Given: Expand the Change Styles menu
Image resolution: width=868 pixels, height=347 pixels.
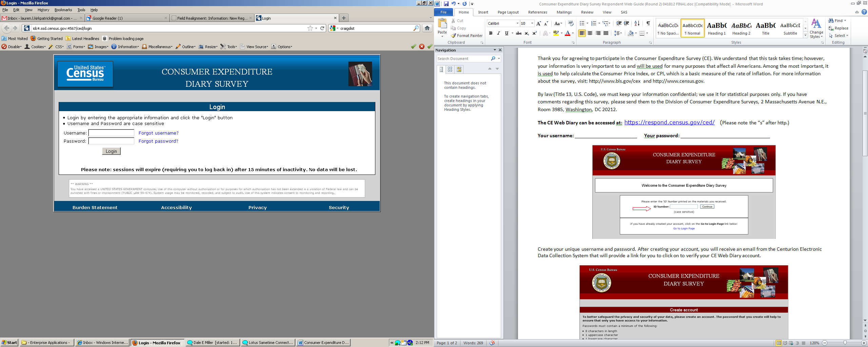Looking at the screenshot, I should (x=816, y=28).
